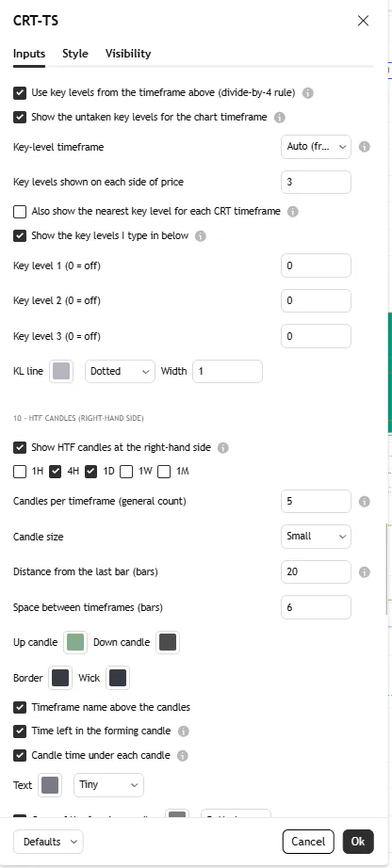The width and height of the screenshot is (392, 868).
Task: Open info icon for Show HTF candles
Action: click(223, 447)
